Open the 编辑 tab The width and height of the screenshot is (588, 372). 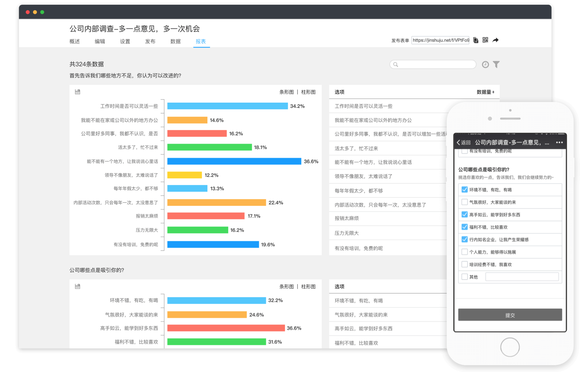[x=100, y=41]
